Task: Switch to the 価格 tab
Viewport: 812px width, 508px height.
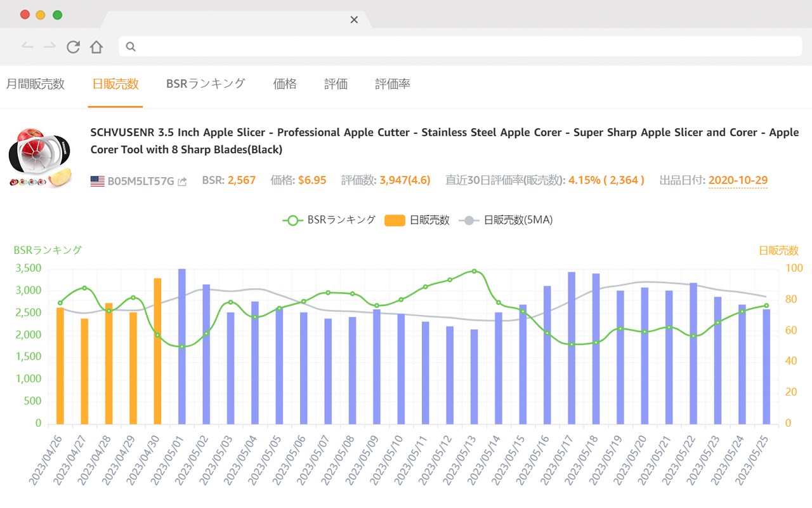Action: point(285,84)
